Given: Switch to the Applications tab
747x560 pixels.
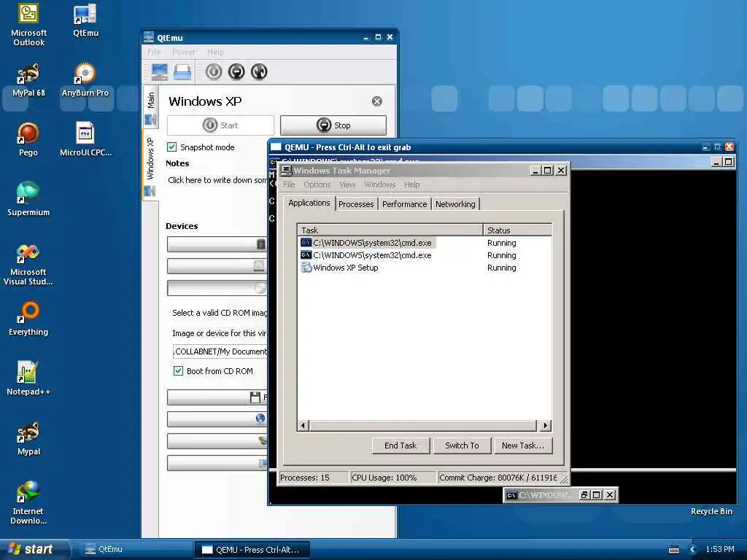Looking at the screenshot, I should click(x=309, y=203).
